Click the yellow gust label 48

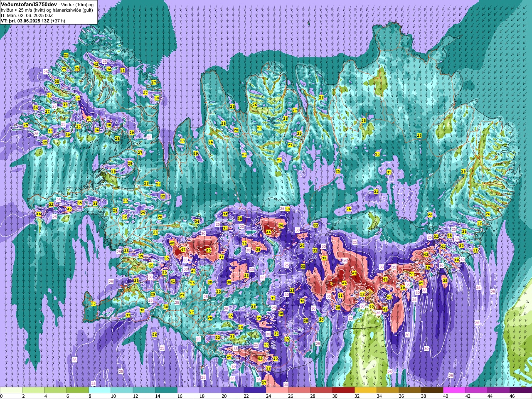[385, 309]
